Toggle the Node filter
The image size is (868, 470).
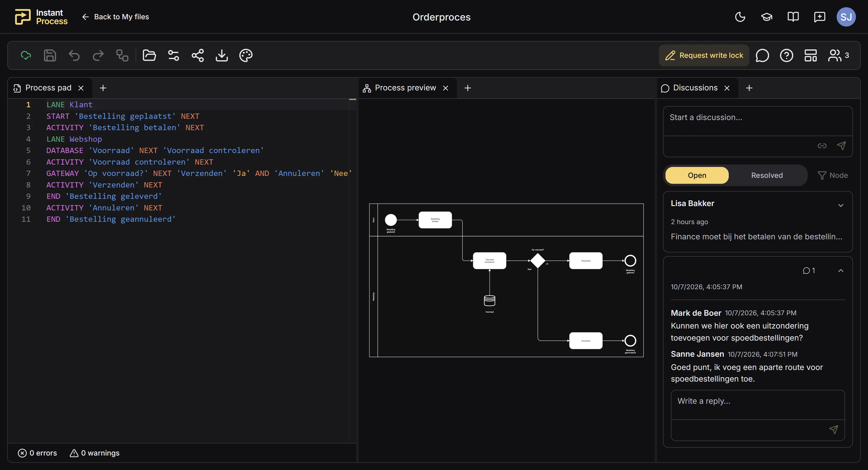coord(833,175)
